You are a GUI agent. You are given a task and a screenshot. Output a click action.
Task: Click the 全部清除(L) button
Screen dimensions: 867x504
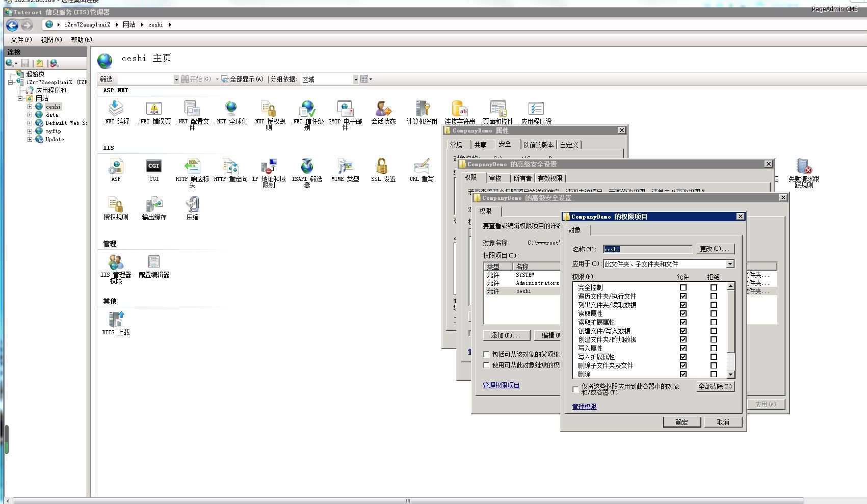tap(715, 386)
